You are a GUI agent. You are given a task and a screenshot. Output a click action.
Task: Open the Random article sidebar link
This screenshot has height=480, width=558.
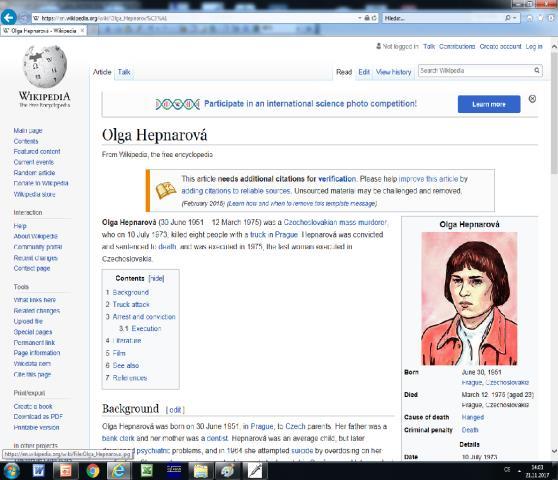coord(34,173)
